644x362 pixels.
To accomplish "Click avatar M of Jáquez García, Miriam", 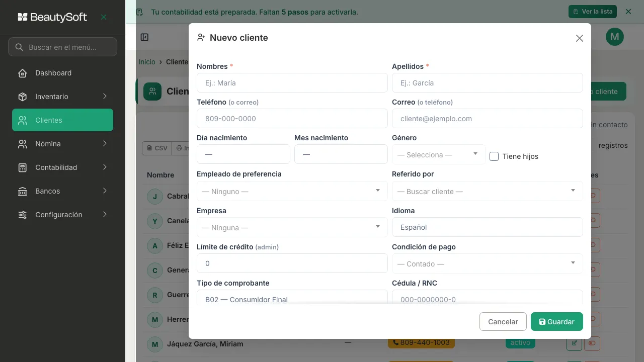I will click(x=155, y=344).
